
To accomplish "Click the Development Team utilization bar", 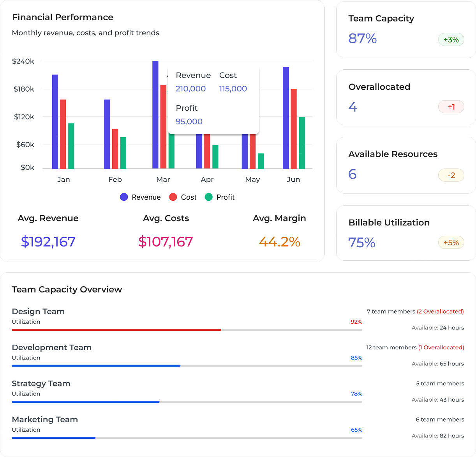I will coord(187,366).
